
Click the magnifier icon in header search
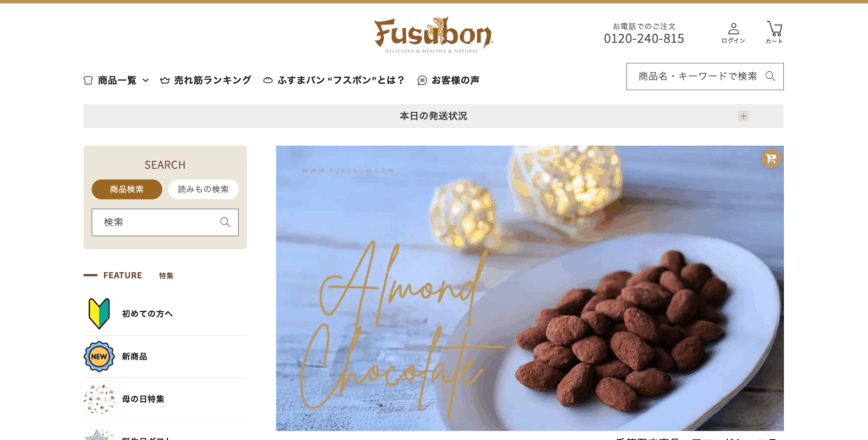click(770, 76)
